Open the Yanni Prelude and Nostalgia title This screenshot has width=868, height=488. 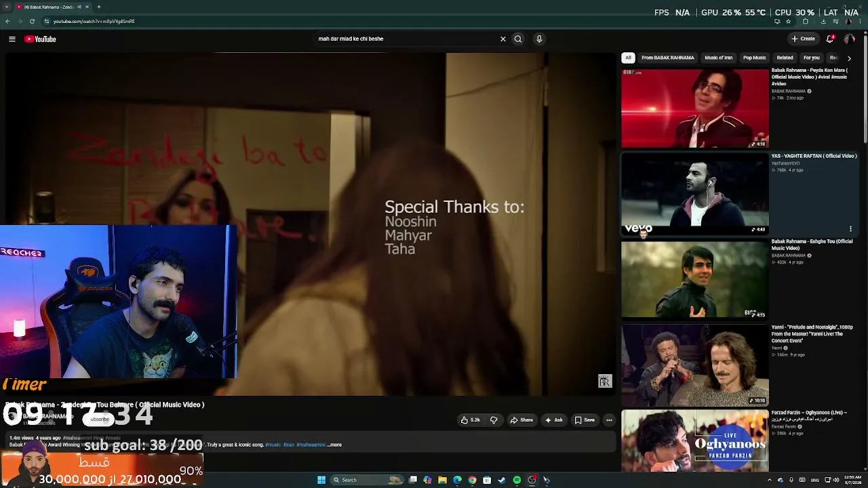812,334
